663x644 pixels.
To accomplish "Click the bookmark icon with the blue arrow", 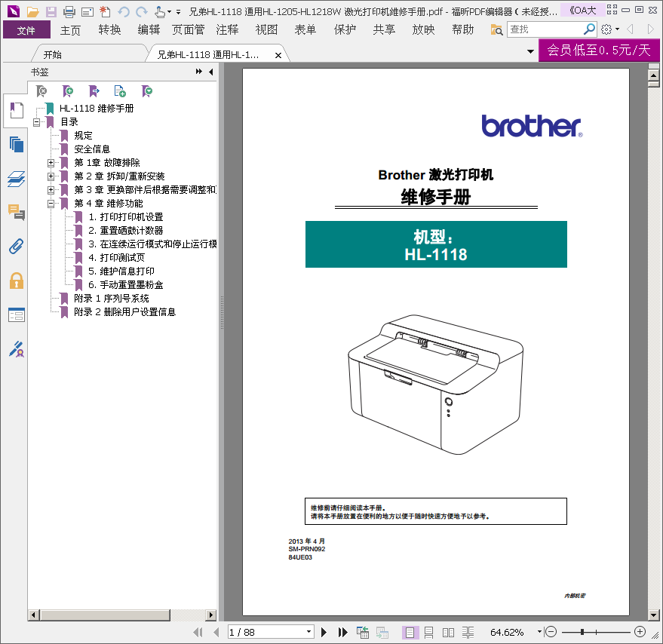I will [94, 91].
